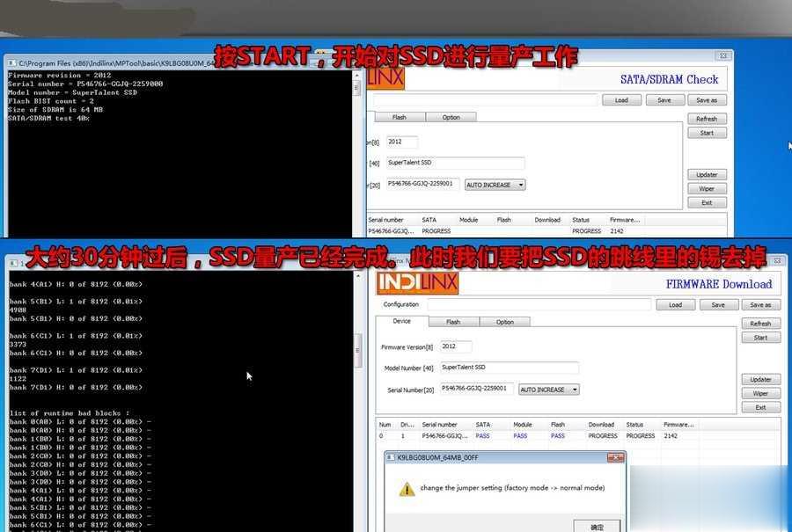Click scroll-up arrow of the Firmware revision console
The width and height of the screenshot is (792, 532).
[x=357, y=76]
